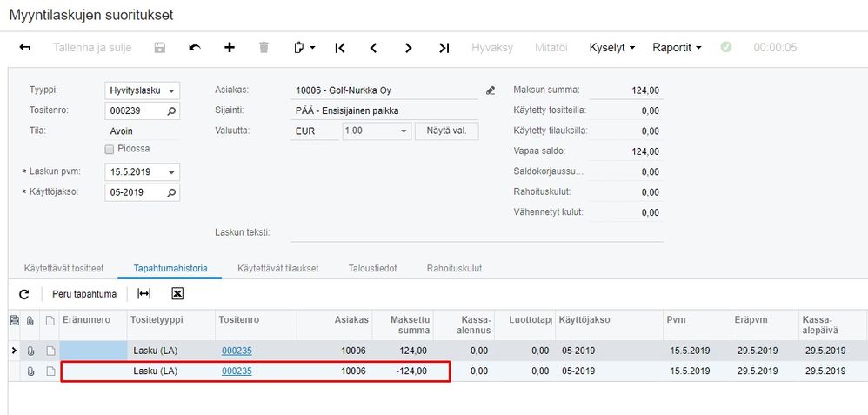Viewport: 868px width, 415px height.
Task: Expand the Laskun pvm date picker
Action: (x=171, y=171)
